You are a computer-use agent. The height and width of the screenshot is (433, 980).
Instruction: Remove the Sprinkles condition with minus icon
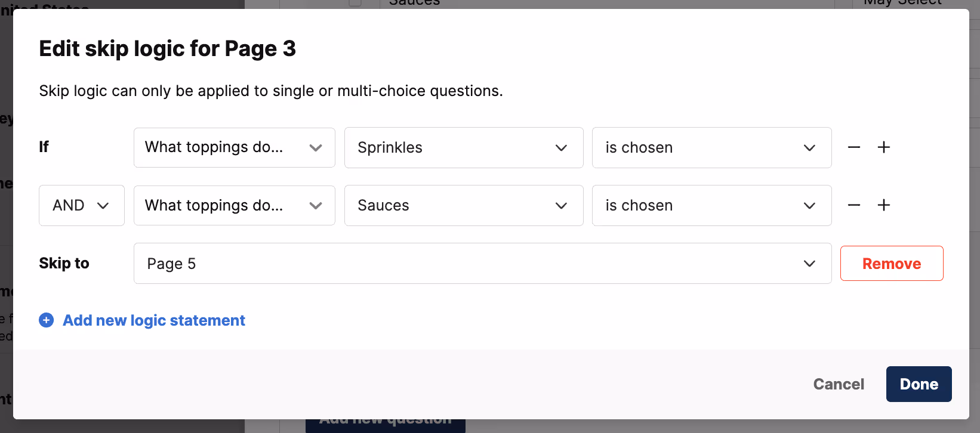coord(854,147)
